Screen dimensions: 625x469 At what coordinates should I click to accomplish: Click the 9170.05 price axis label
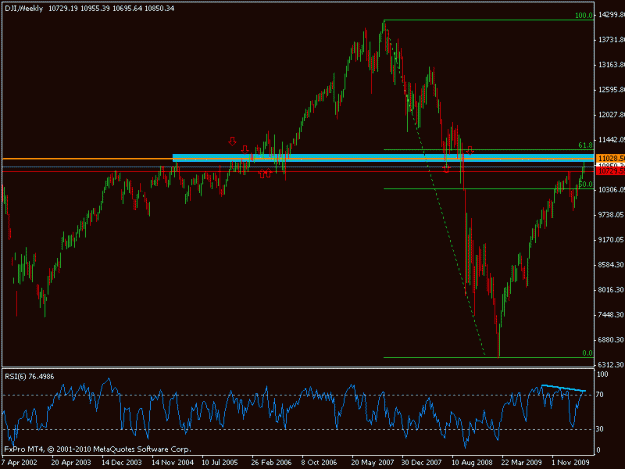[611, 240]
